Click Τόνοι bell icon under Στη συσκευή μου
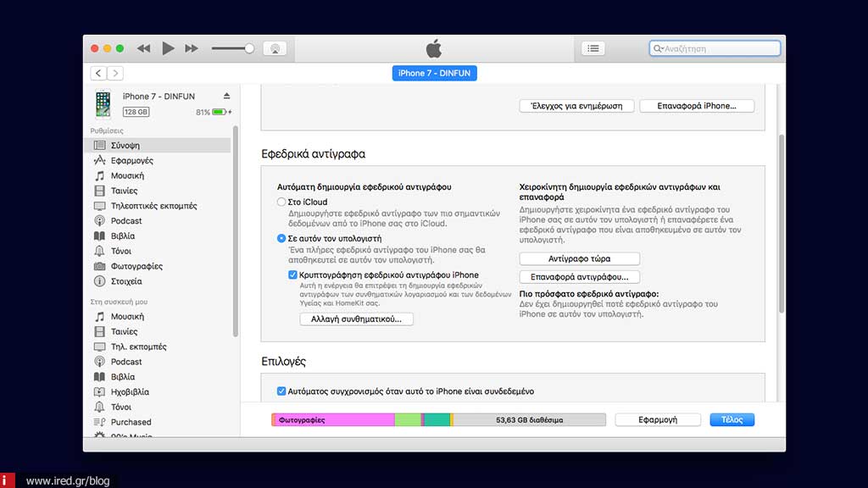The image size is (868, 488). click(x=100, y=408)
